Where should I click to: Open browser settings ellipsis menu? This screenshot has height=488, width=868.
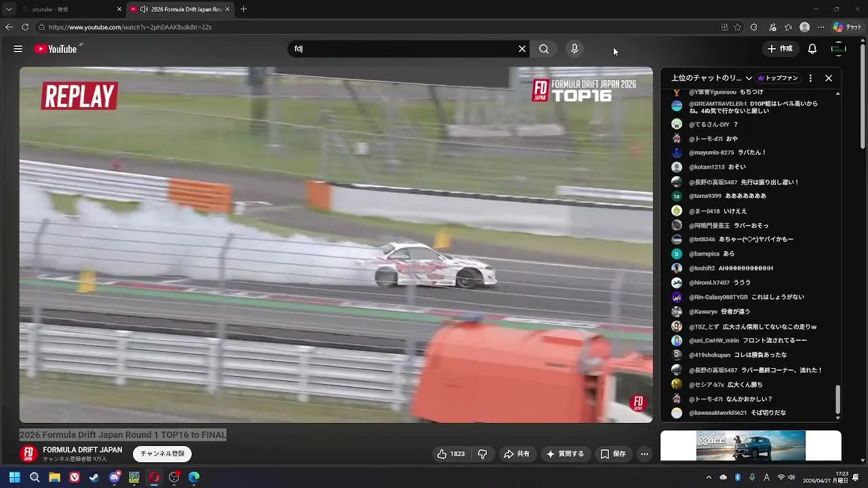coord(821,27)
